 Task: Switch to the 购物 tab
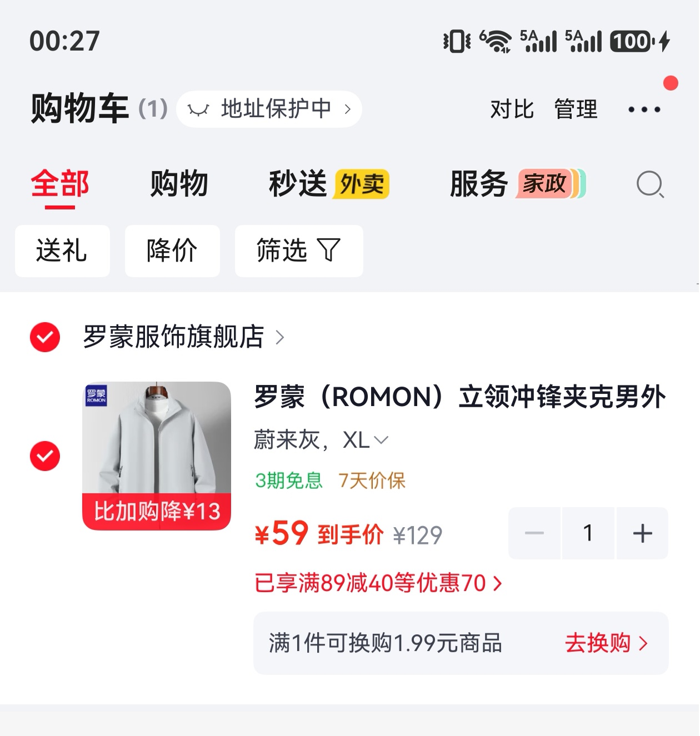(x=179, y=184)
